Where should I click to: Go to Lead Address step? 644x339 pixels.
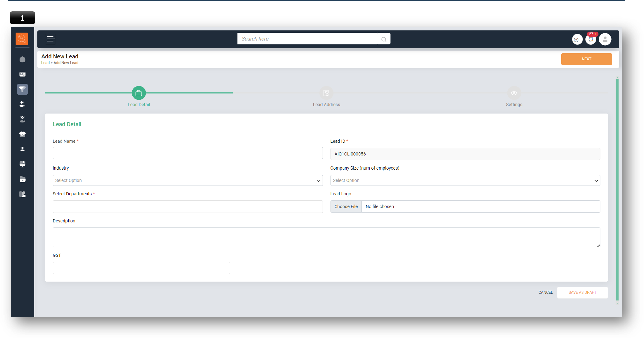point(326,93)
